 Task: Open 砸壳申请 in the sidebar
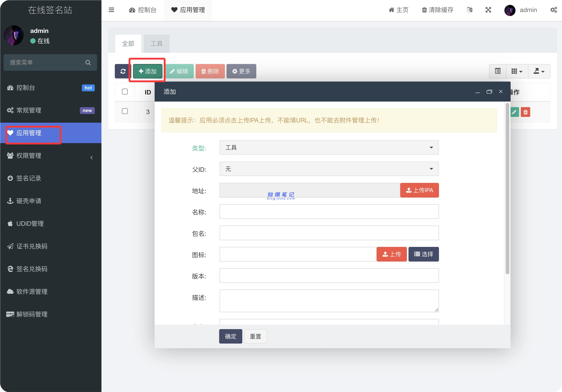(x=51, y=201)
